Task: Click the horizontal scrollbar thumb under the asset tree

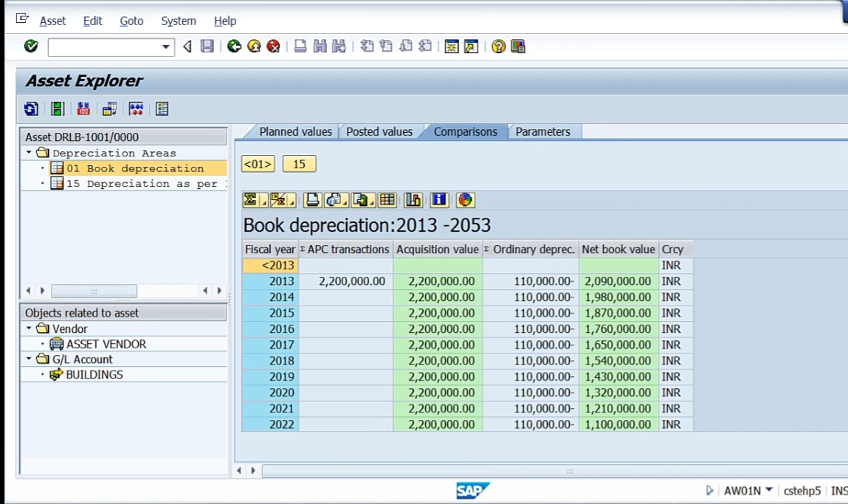Action: 94,291
